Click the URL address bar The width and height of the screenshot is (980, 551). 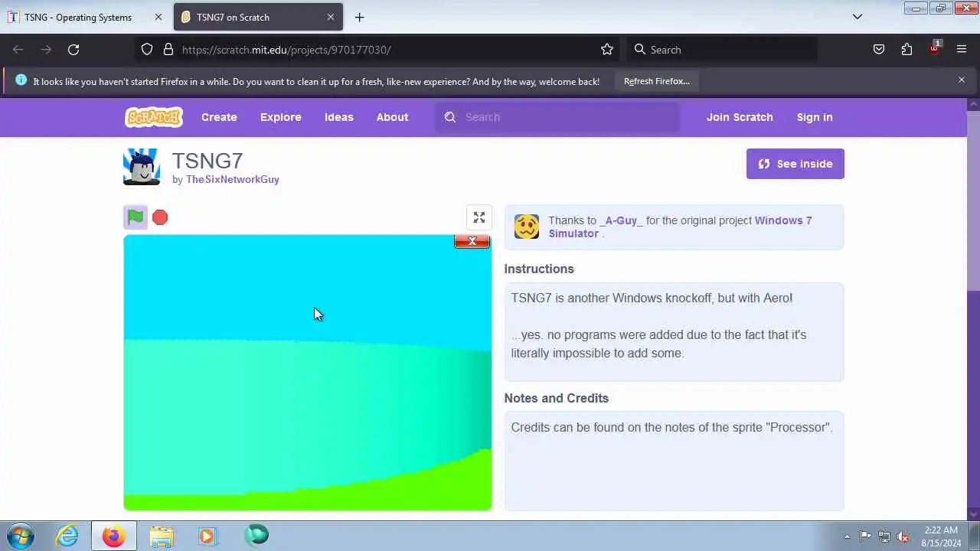coord(379,50)
